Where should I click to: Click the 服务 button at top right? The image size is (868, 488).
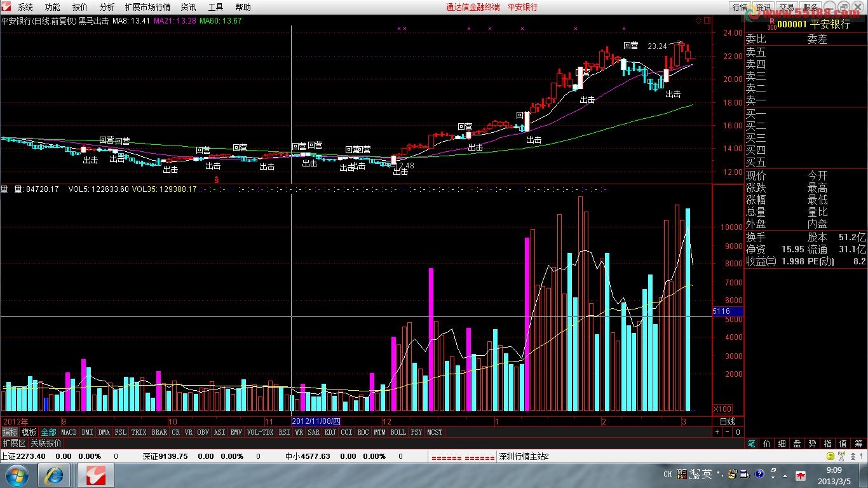point(810,7)
